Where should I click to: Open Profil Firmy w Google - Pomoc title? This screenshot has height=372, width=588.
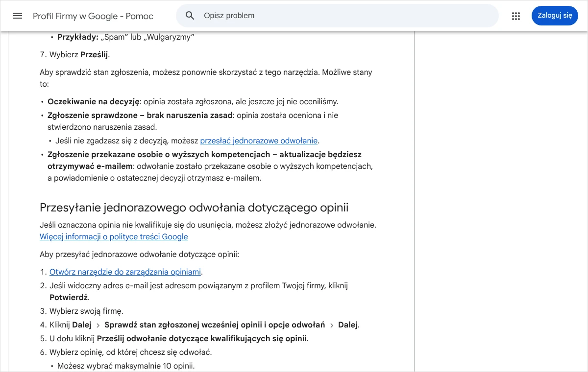click(93, 16)
